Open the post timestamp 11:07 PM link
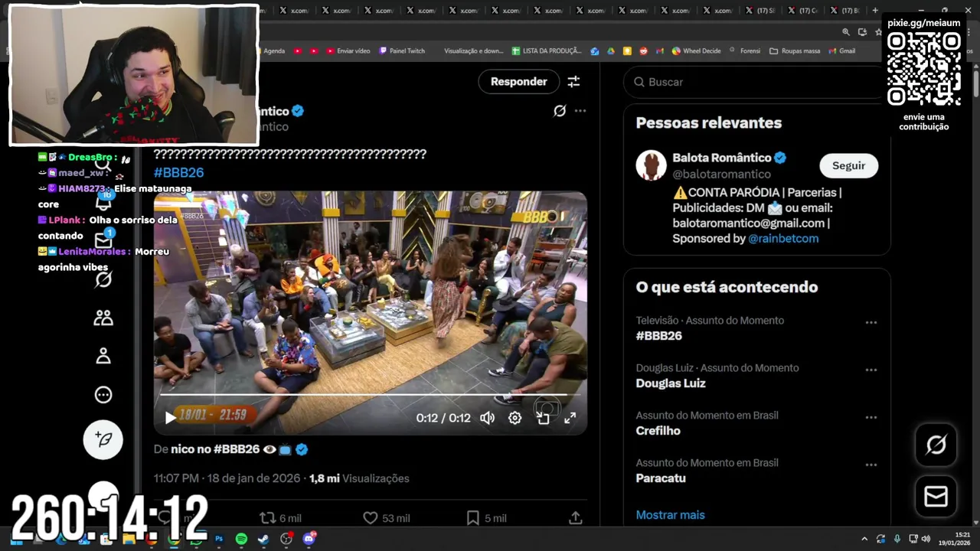Screen dimensions: 980x551 coord(227,478)
